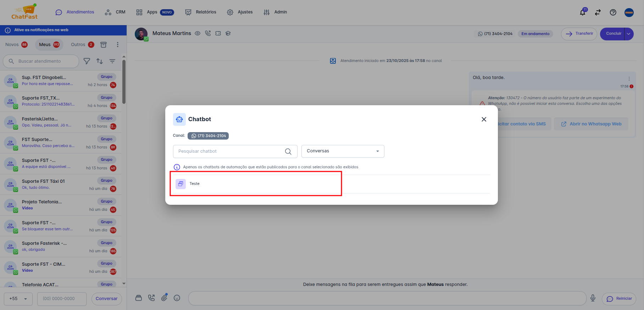Expand the Conversas dropdown in Chatbot dialog
Screen dimensions: 644x310
(343, 151)
